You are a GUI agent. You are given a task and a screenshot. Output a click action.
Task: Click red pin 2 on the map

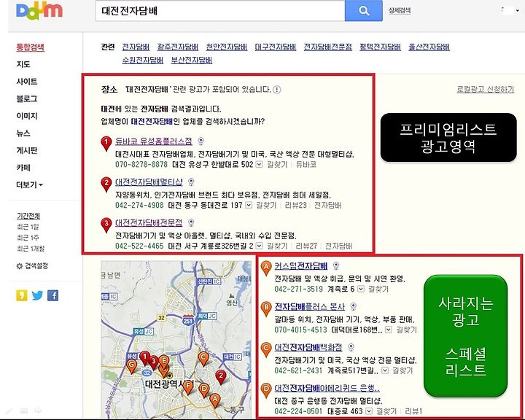[x=221, y=377]
